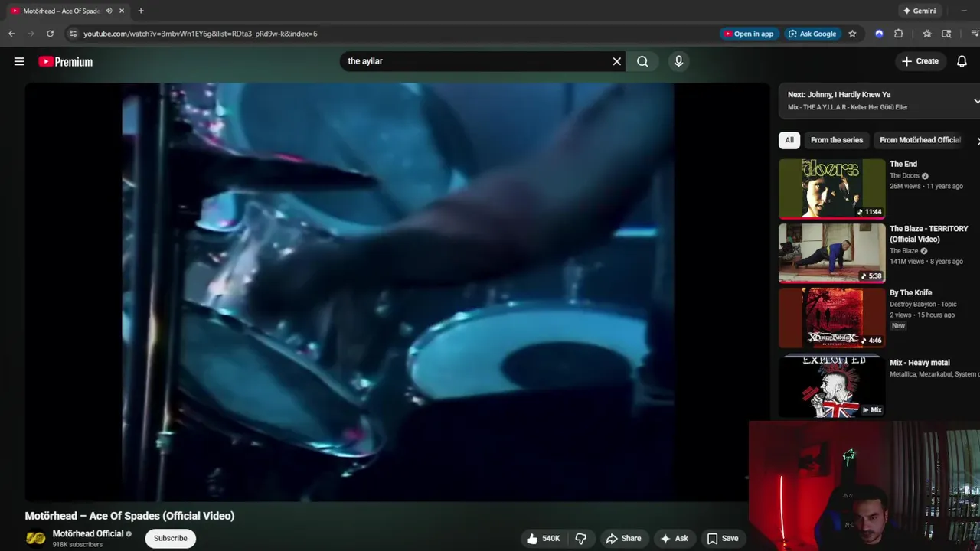Open media controls music note icon
The width and height of the screenshot is (980, 551).
pyautogui.click(x=975, y=34)
